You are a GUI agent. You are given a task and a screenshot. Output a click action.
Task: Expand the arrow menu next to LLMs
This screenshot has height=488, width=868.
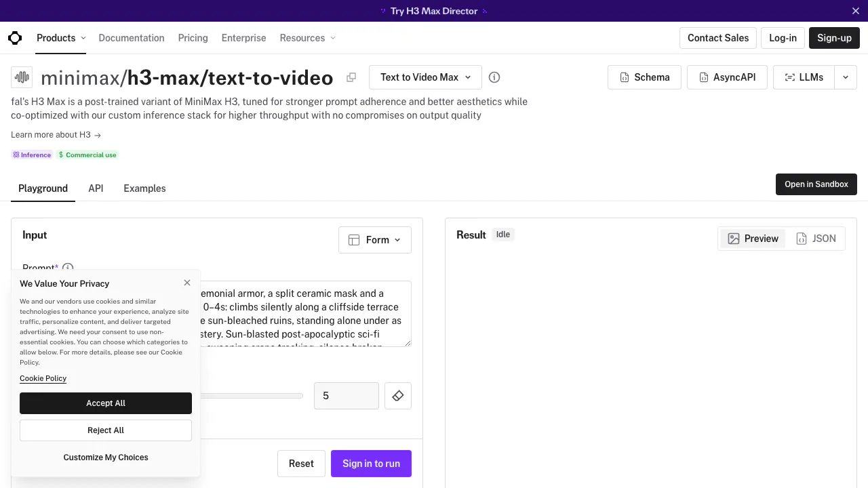tap(846, 77)
